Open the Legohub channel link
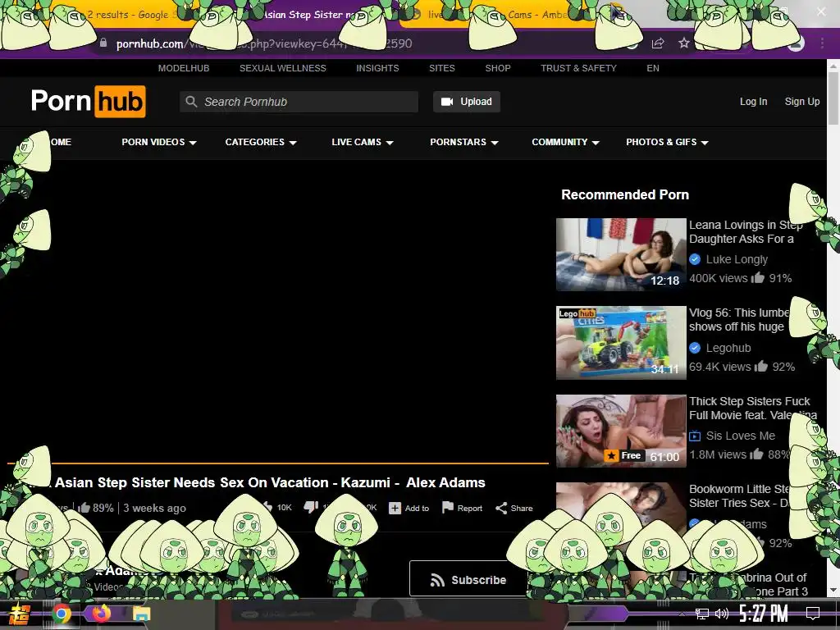 point(728,348)
